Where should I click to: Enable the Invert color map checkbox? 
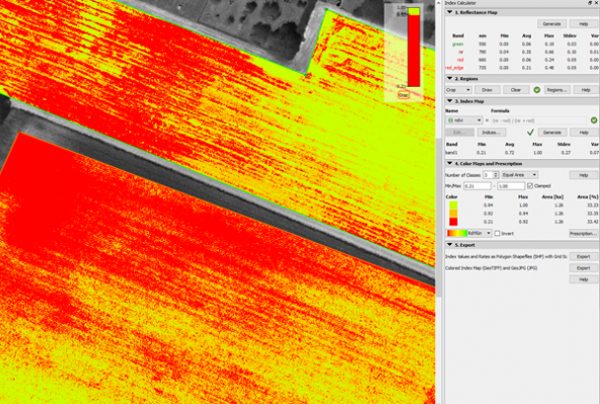click(498, 232)
